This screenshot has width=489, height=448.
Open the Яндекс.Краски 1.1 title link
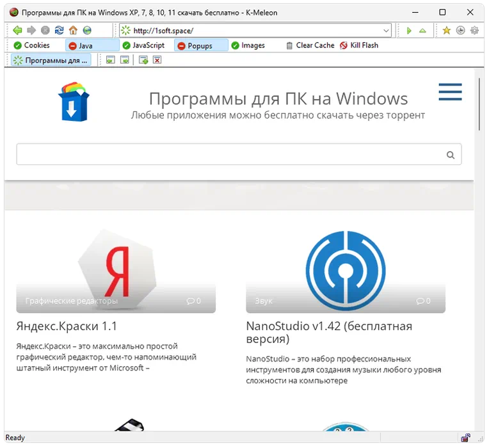point(67,326)
